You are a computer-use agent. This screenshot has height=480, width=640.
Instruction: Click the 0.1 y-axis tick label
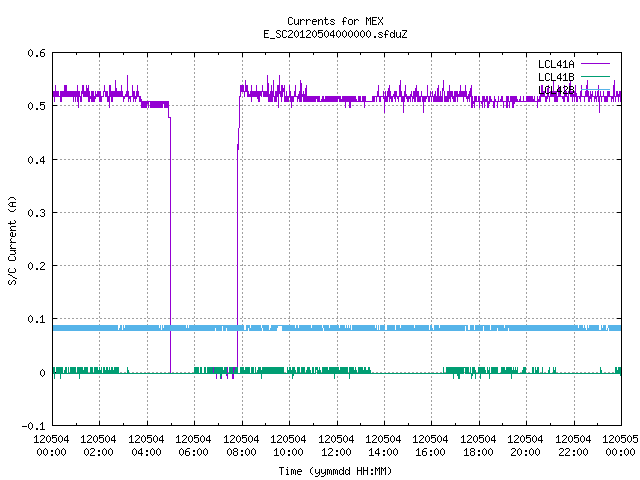(x=36, y=319)
